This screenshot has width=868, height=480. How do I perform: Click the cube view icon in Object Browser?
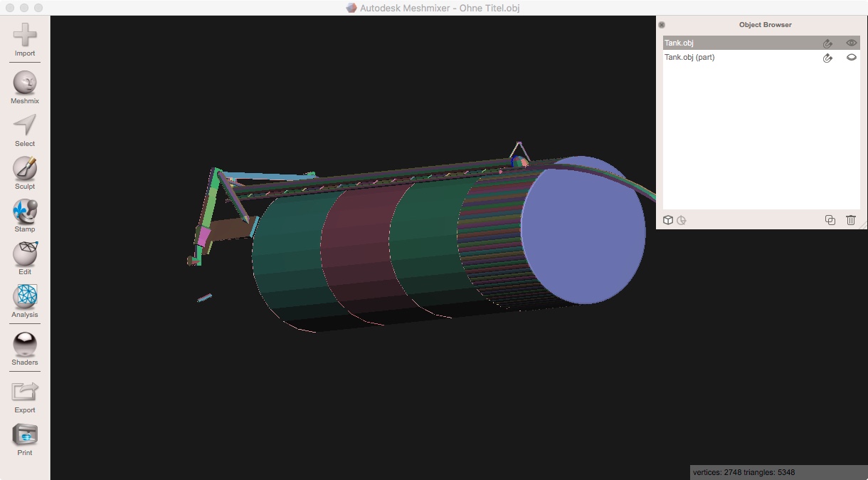668,220
